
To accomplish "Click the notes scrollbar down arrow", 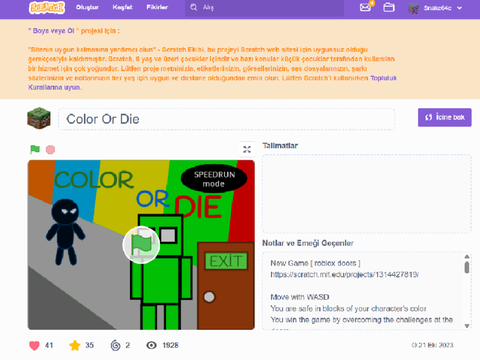I will click(467, 326).
